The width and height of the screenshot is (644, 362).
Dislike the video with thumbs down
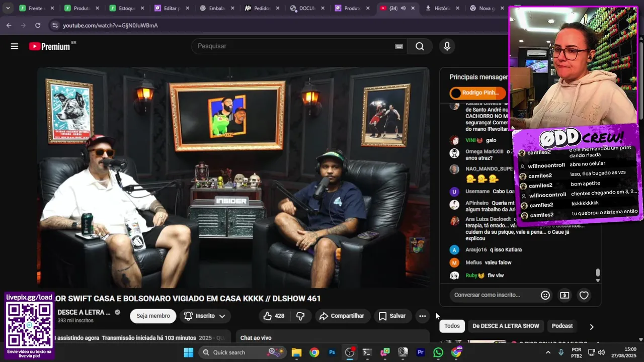click(300, 316)
